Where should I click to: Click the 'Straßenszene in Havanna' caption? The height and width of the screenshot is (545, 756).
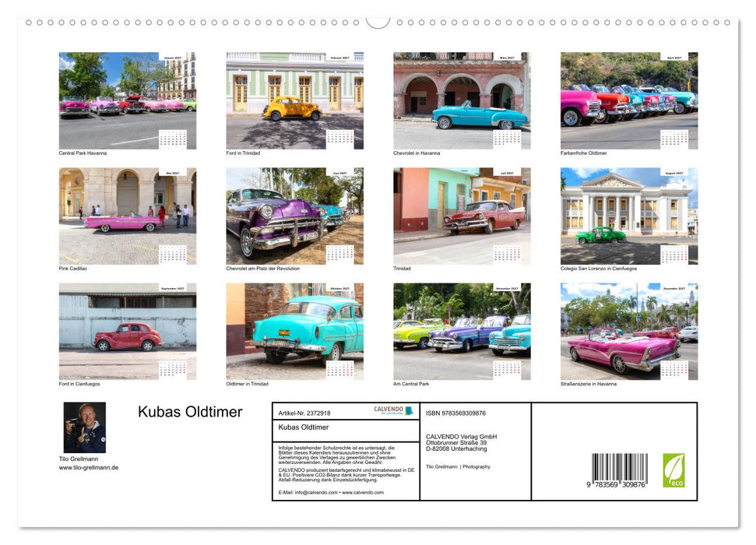click(588, 384)
